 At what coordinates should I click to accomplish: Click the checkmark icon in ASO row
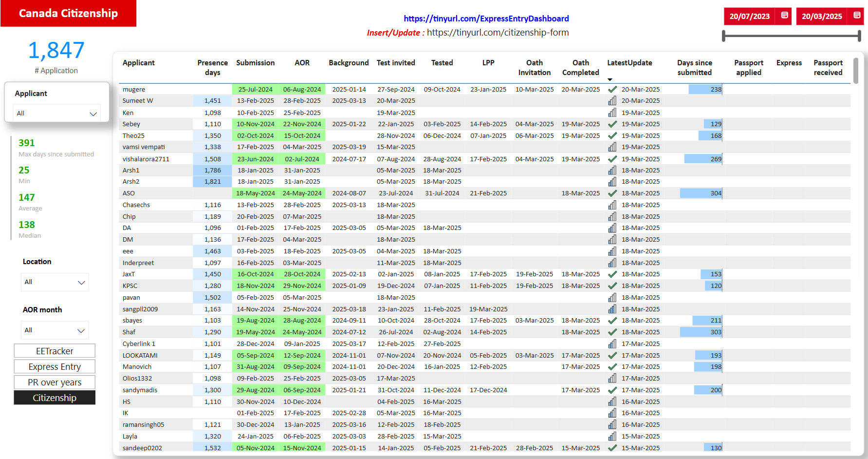(612, 193)
